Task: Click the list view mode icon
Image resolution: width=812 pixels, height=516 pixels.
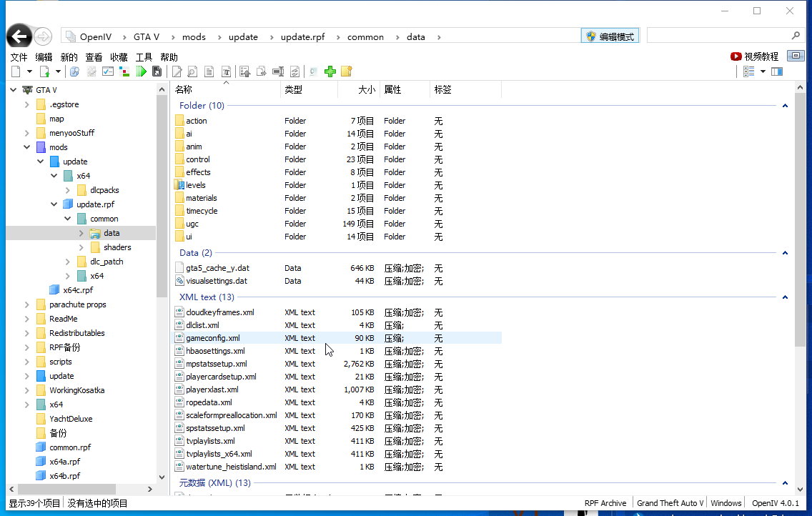Action: pyautogui.click(x=749, y=71)
